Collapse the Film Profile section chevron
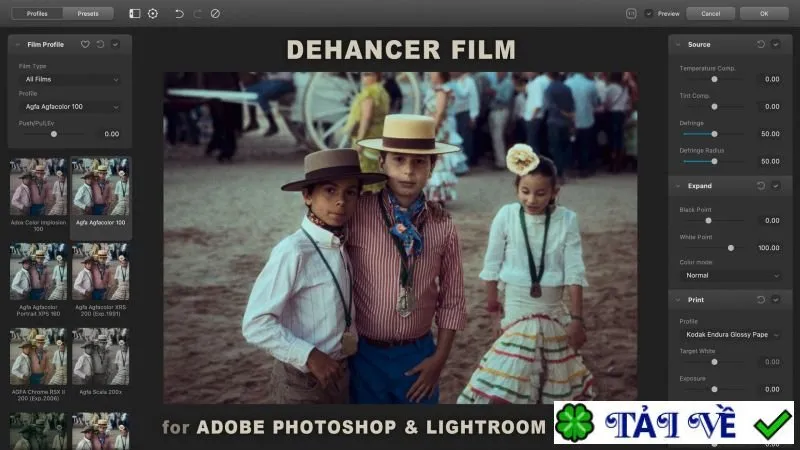Image resolution: width=800 pixels, height=450 pixels. [18, 44]
